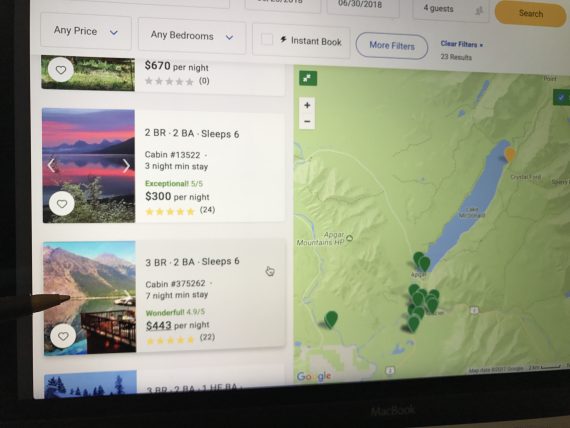The image size is (570, 428).
Task: Toggle the green map checkbox at right edge
Action: 561,97
